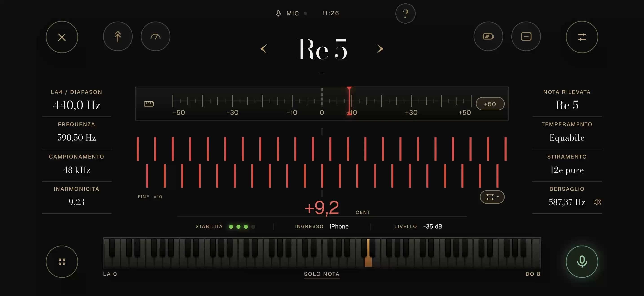644x296 pixels.
Task: Open the question mark help button
Action: point(405,13)
